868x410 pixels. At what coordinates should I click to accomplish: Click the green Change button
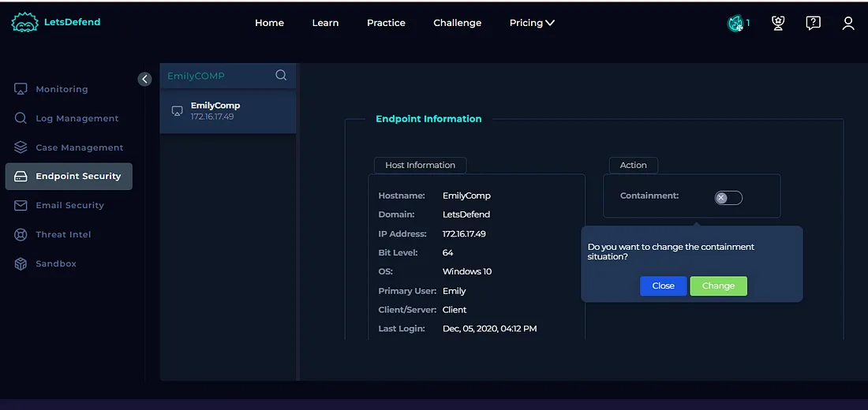(719, 286)
